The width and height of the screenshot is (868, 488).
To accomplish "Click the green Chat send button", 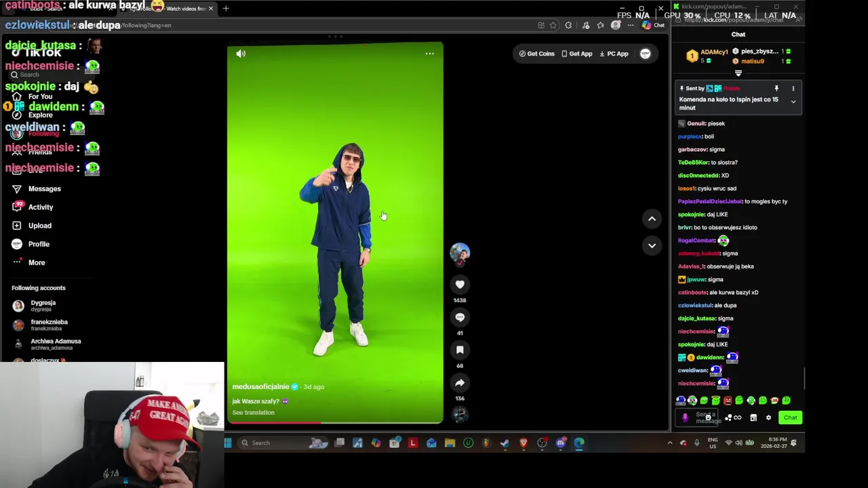I will (x=790, y=418).
